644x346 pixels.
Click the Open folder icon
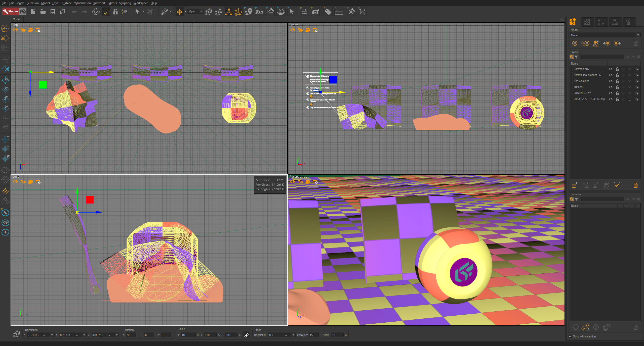[x=43, y=12]
